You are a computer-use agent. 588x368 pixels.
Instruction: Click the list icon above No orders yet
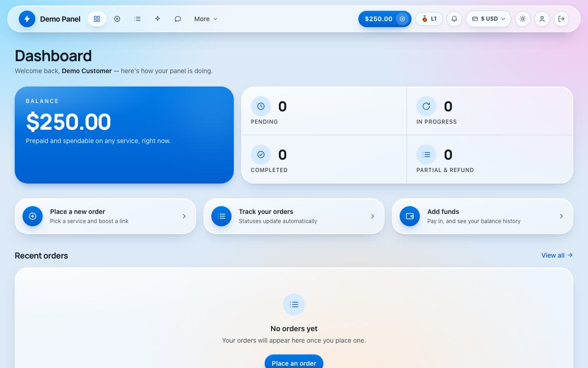pos(294,305)
